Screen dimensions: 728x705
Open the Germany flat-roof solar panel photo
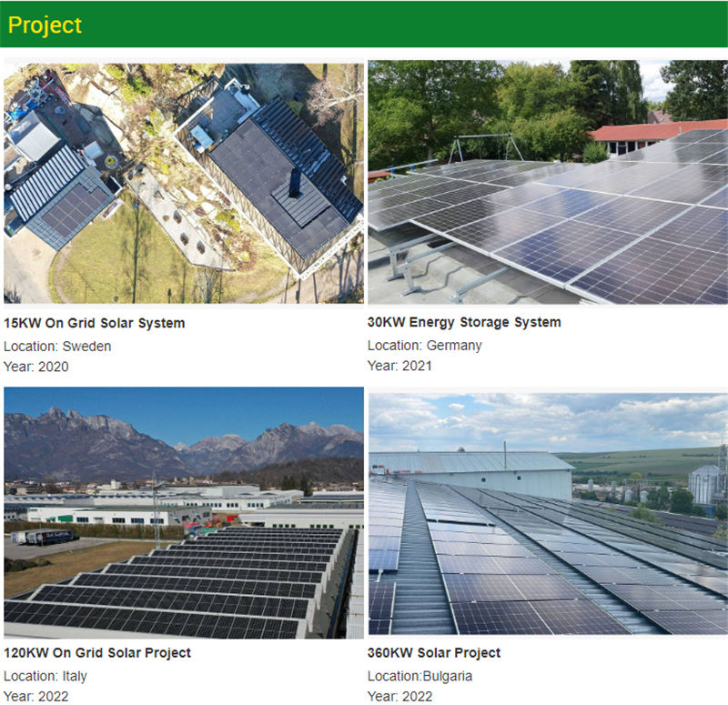pyautogui.click(x=548, y=183)
